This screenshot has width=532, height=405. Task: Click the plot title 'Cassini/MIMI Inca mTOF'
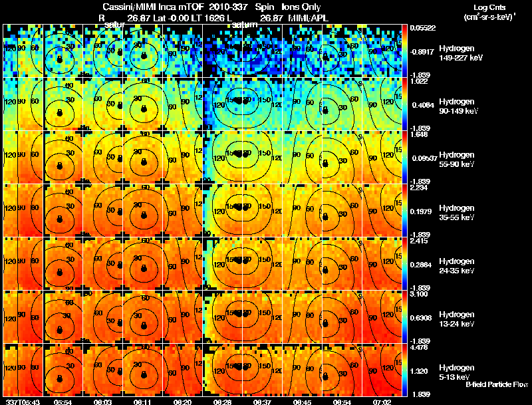click(x=153, y=7)
